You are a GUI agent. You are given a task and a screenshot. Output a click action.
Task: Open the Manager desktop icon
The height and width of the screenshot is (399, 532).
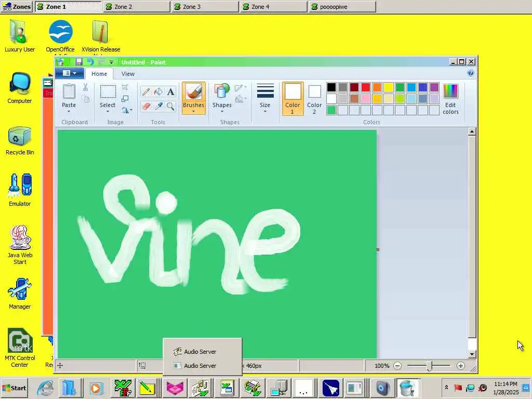click(x=20, y=294)
